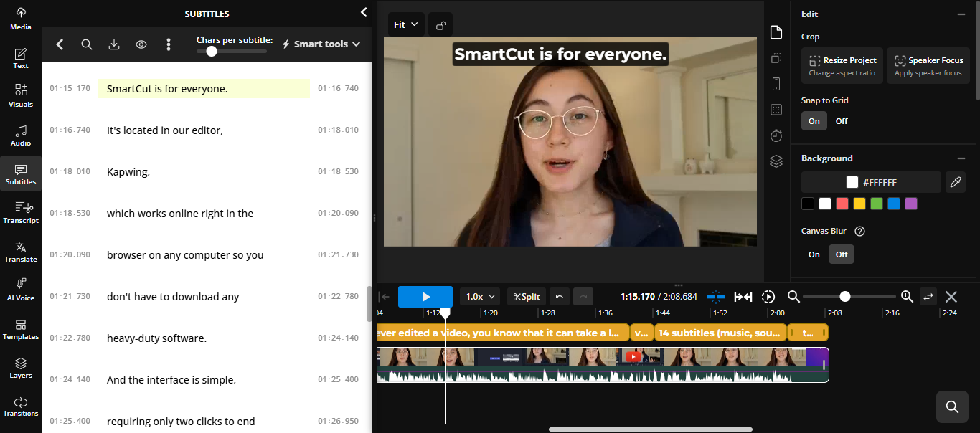The image size is (980, 433).
Task: Switch to the Translate sidebar tab
Action: 21,251
